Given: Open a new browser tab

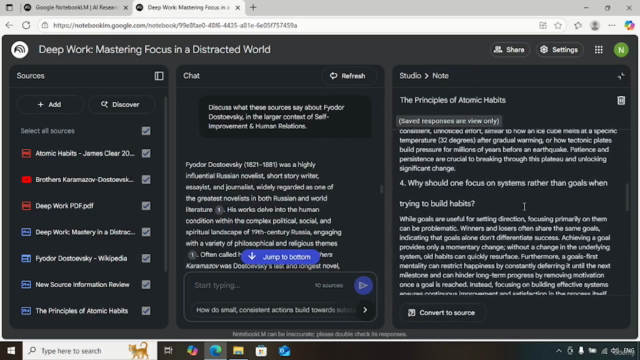Looking at the screenshot, I should (x=253, y=7).
